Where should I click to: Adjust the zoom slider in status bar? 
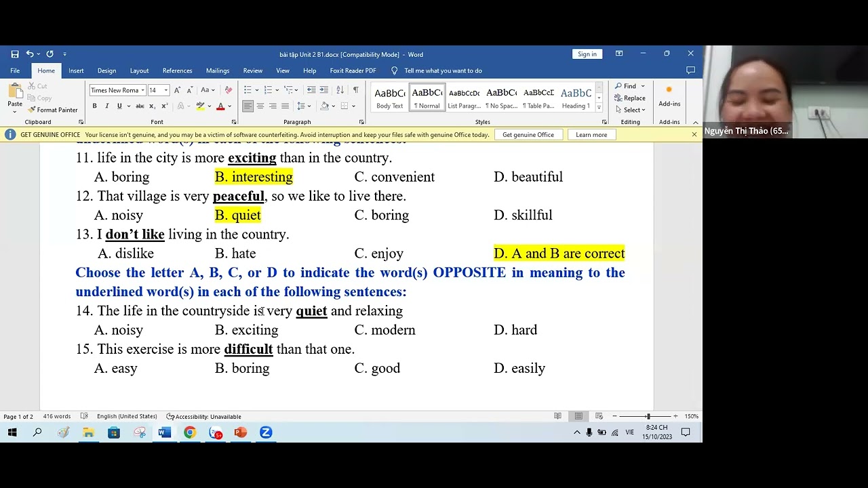coord(648,416)
